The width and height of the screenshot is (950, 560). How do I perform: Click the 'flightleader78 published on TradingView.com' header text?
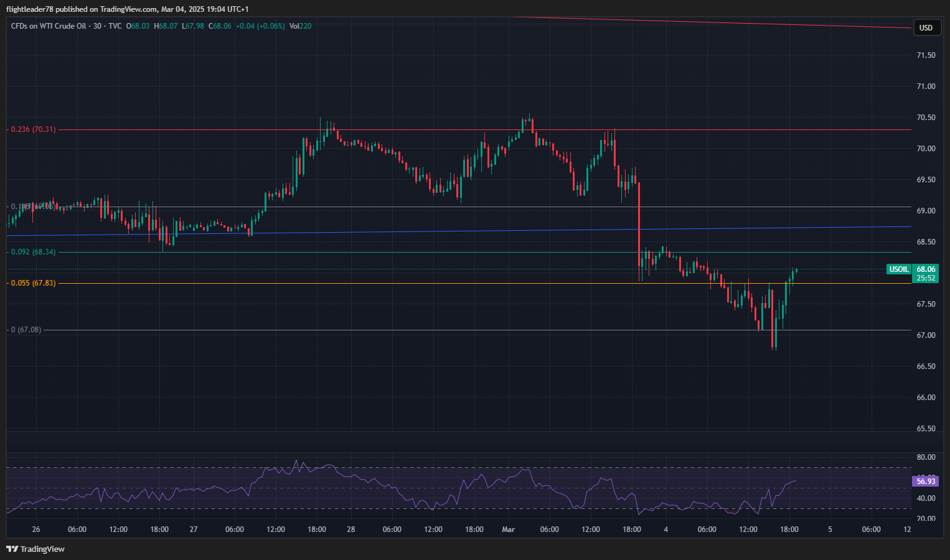coord(82,9)
